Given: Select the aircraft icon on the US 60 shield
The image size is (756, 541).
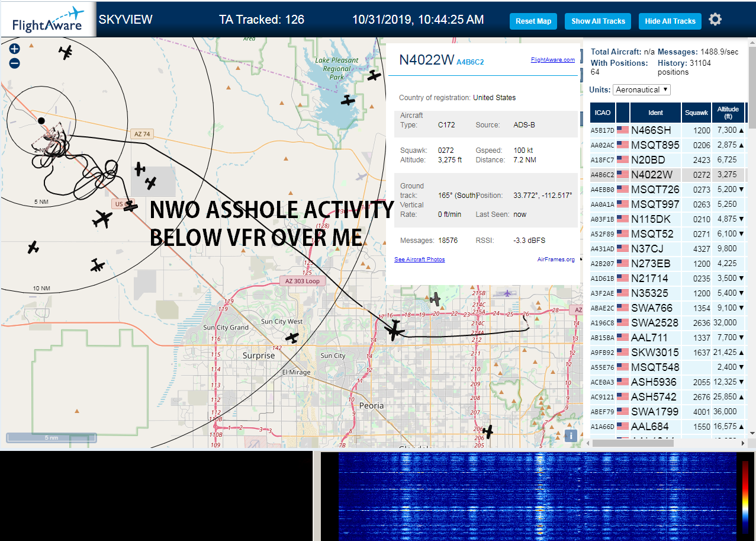Looking at the screenshot, I should [130, 207].
